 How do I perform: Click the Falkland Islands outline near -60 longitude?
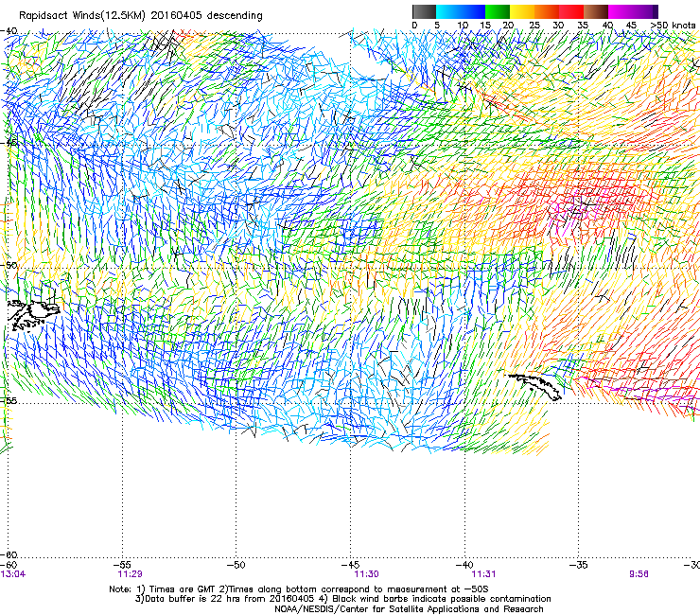coord(34,315)
